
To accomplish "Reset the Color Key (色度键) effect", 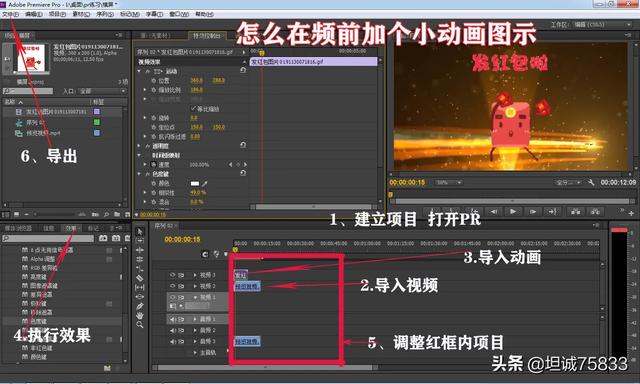I will click(243, 173).
